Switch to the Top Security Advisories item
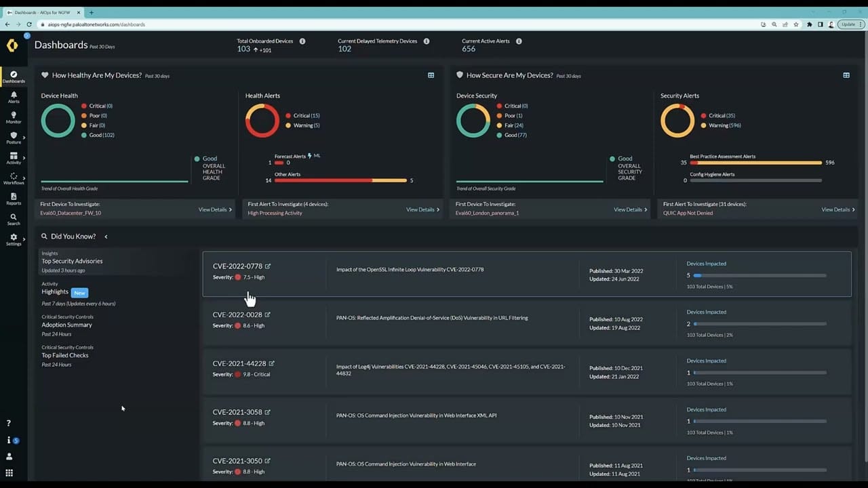This screenshot has height=488, width=868. click(x=72, y=261)
